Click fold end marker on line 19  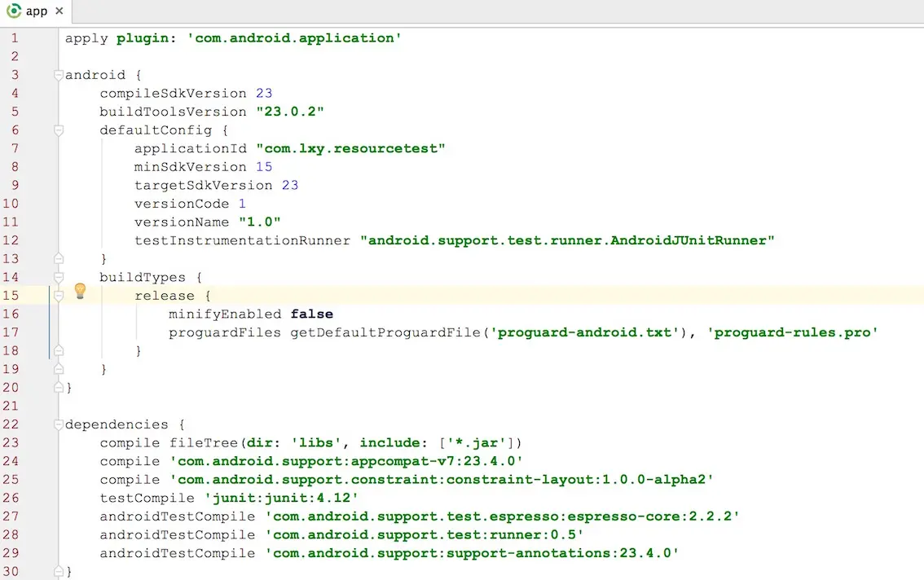(59, 369)
